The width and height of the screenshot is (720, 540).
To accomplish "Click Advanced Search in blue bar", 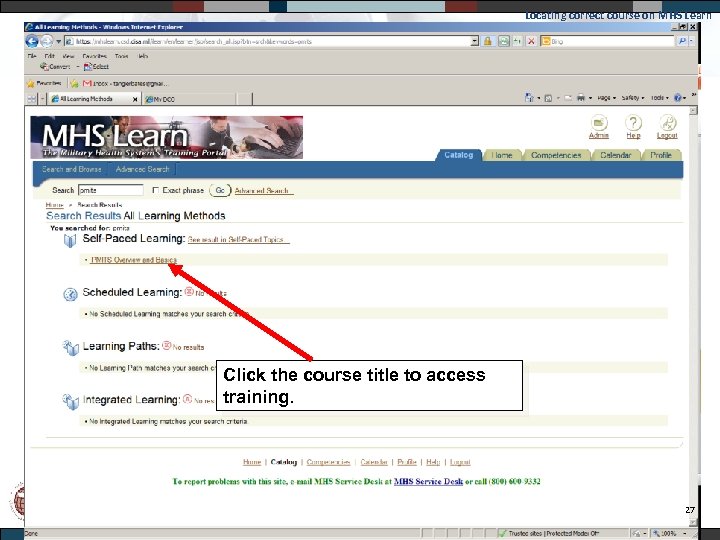I will 142,169.
